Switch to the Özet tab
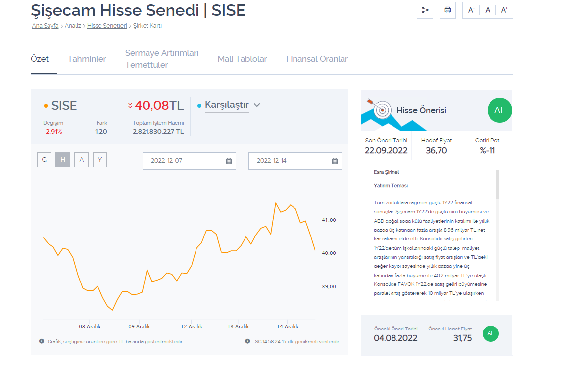 40,59
